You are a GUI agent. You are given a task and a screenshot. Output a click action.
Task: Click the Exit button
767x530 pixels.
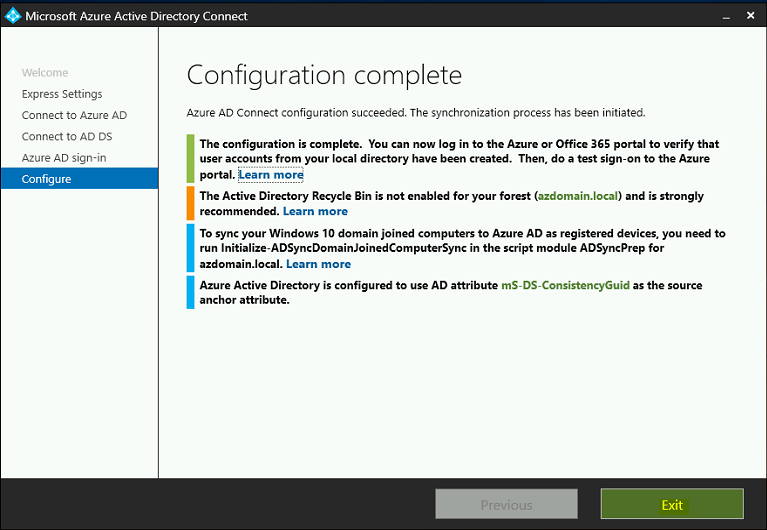[x=672, y=504]
